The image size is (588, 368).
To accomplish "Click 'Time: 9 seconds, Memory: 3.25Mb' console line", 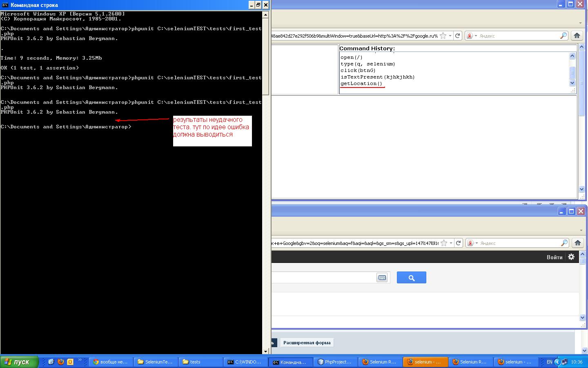I will coord(51,58).
